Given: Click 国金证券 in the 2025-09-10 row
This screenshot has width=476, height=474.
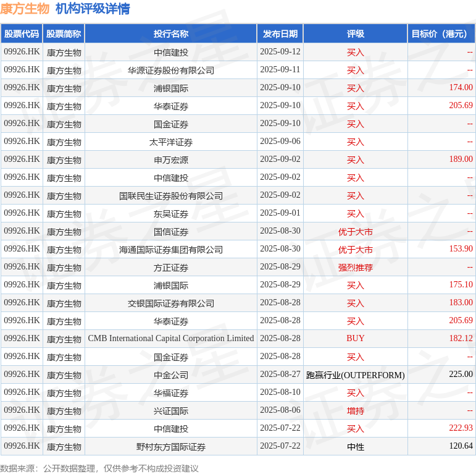Looking at the screenshot, I should tap(171, 124).
